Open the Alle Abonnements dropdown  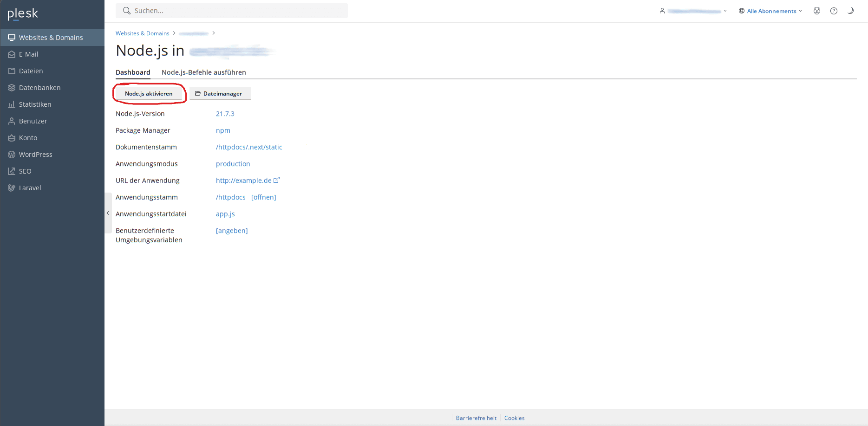tap(770, 11)
